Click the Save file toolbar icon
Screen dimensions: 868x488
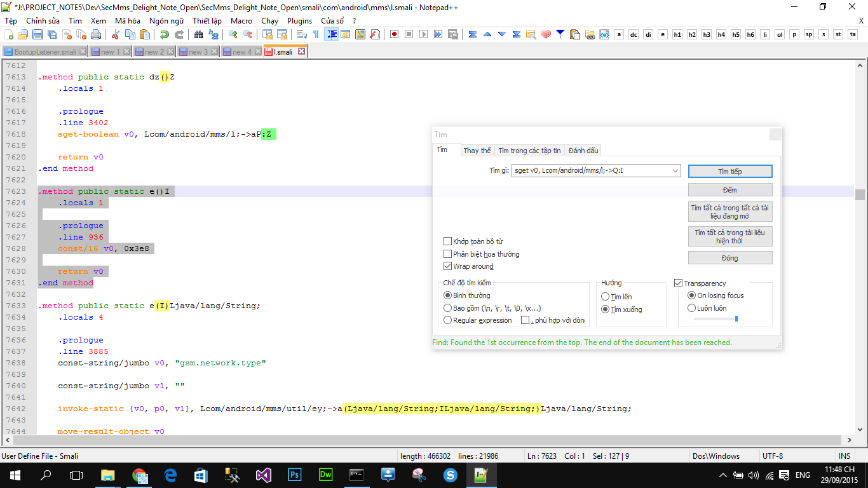pyautogui.click(x=37, y=34)
